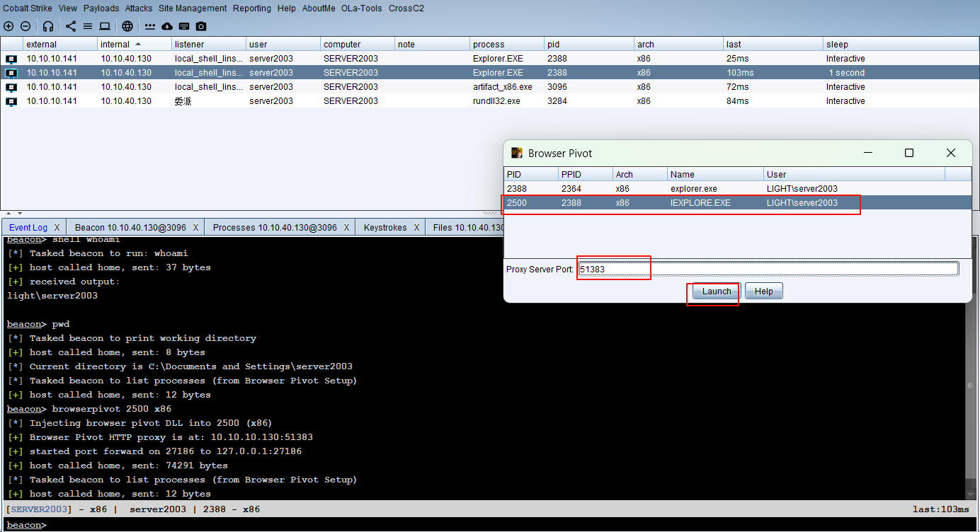The height and width of the screenshot is (532, 980).
Task: Click the Proxy Server Port field
Action: (768, 269)
